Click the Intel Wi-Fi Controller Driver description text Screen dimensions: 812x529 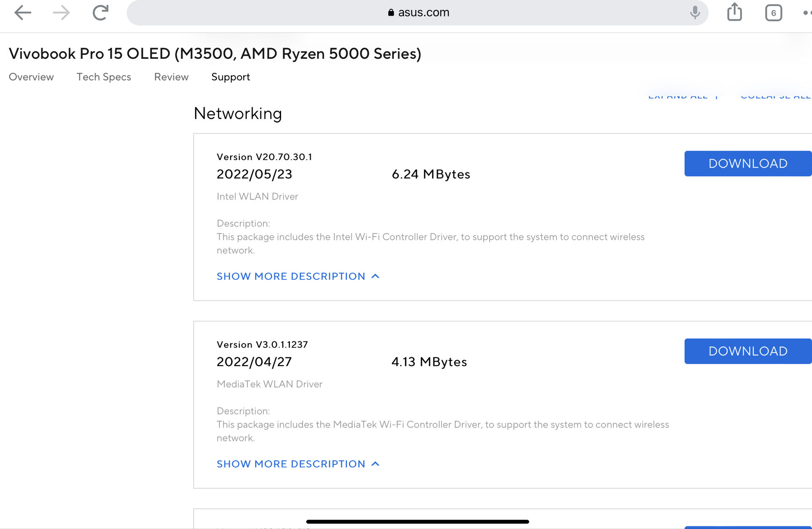pyautogui.click(x=430, y=244)
